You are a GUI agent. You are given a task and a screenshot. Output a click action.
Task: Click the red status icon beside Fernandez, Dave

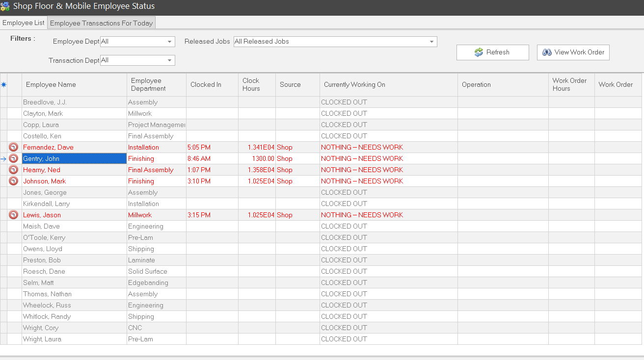[x=14, y=147]
